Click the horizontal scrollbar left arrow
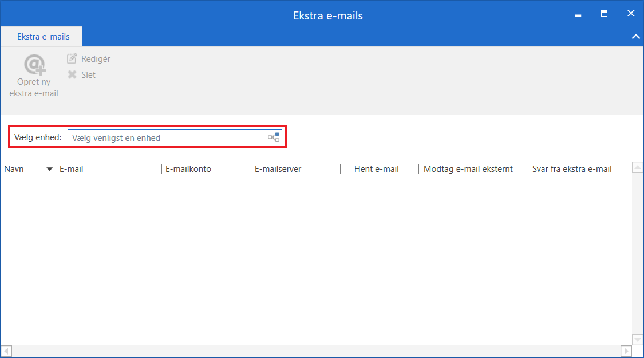This screenshot has width=644, height=358. tap(6, 351)
